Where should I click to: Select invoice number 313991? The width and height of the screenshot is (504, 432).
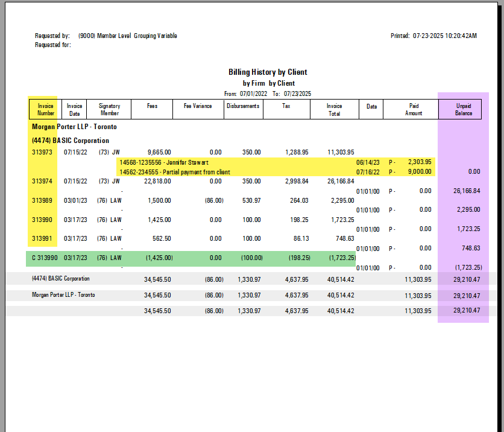(x=42, y=238)
